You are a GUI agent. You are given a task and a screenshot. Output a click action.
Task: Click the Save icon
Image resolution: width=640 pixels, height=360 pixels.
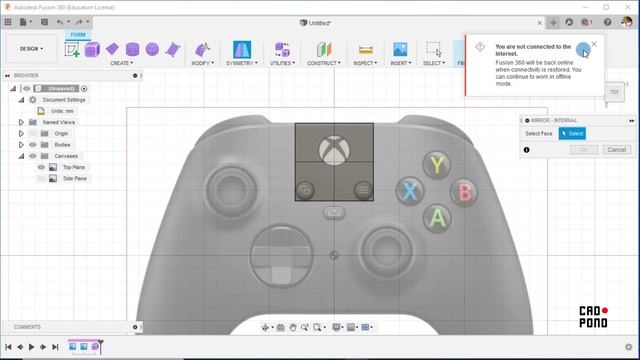click(44, 22)
